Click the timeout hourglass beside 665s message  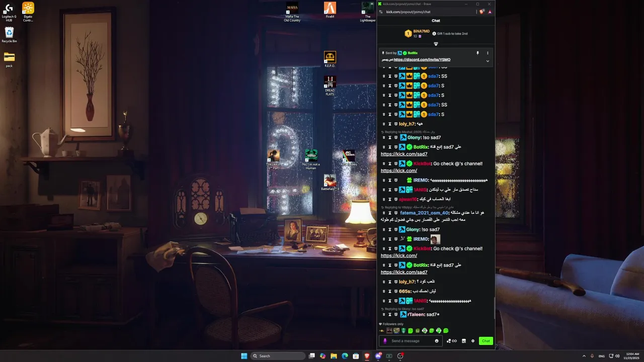[389, 291]
